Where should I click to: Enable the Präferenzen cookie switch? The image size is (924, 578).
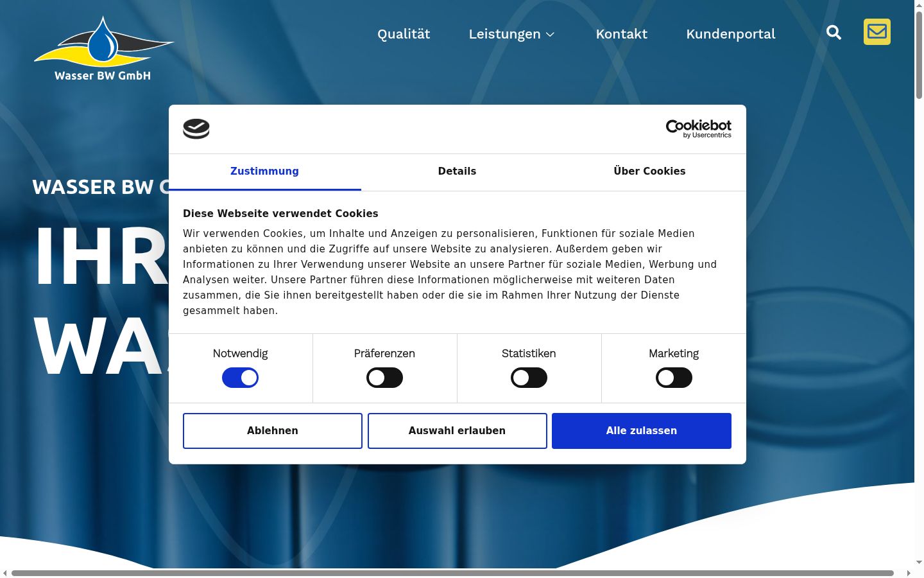point(384,378)
